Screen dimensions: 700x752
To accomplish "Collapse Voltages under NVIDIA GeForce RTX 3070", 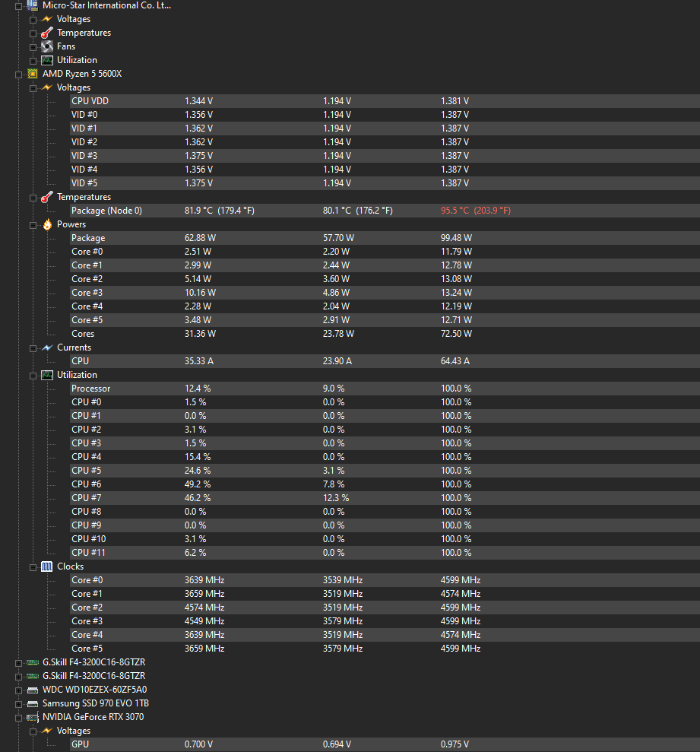I will 33,731.
